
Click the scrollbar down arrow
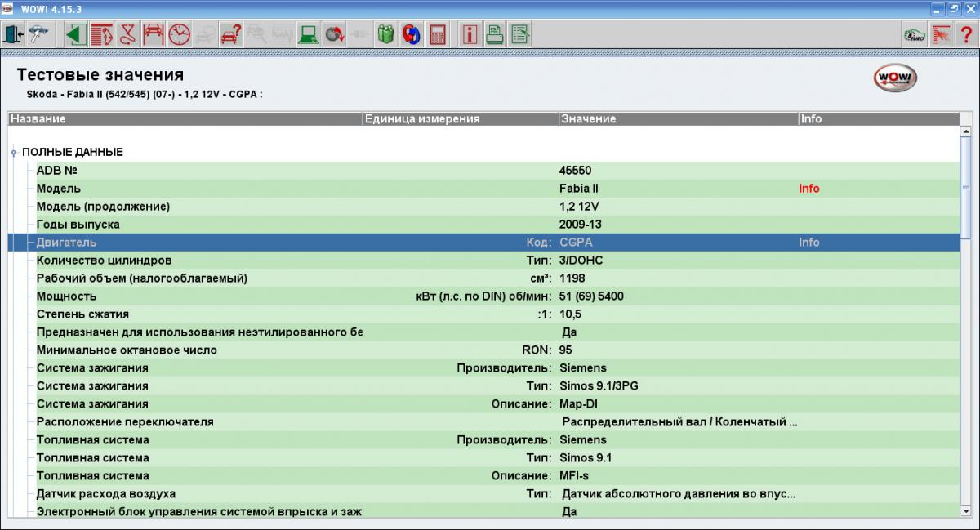point(967,510)
